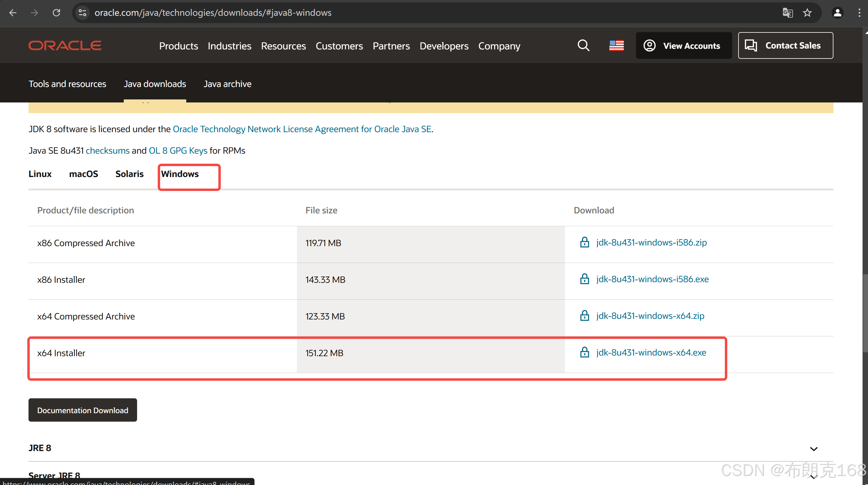Image resolution: width=868 pixels, height=485 pixels.
Task: Click the US flag country selector
Action: pos(616,45)
